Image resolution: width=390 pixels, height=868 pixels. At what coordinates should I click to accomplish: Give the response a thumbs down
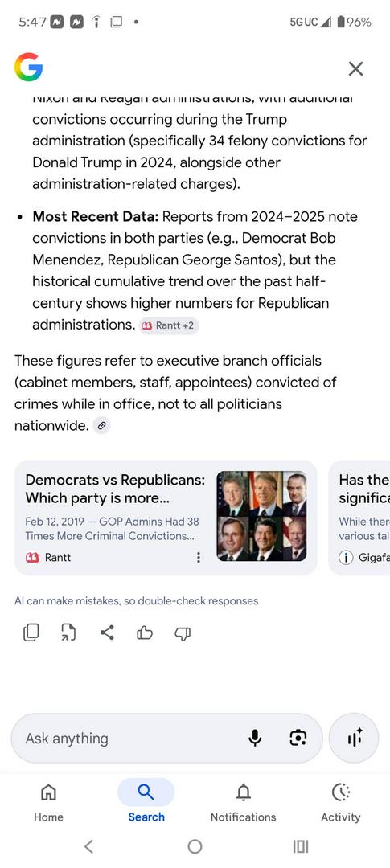click(x=183, y=633)
